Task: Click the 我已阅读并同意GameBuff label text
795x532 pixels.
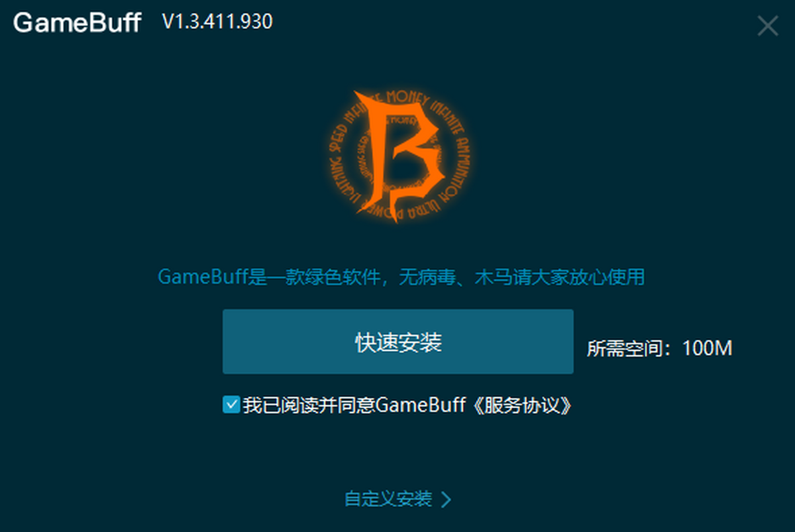Action: coord(354,405)
